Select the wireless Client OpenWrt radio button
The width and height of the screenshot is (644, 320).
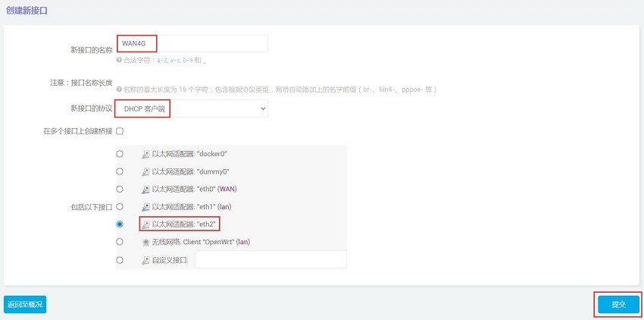(120, 242)
